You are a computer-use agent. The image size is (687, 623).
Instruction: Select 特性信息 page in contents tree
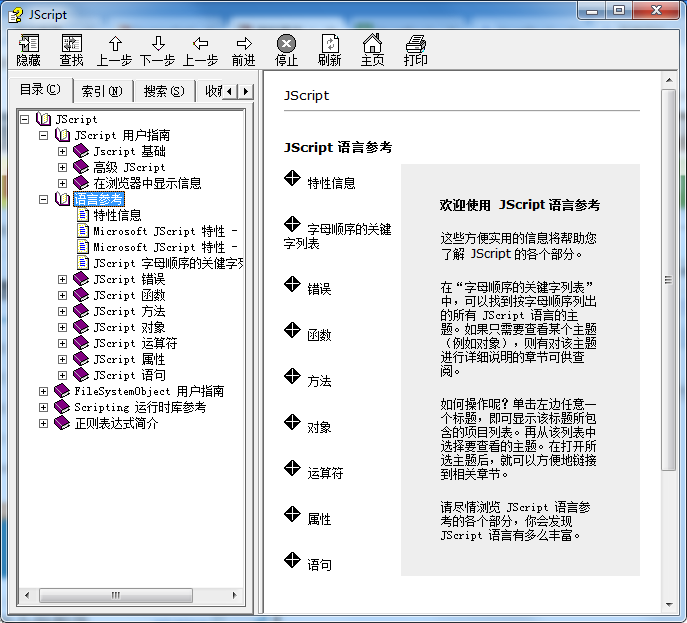(117, 215)
